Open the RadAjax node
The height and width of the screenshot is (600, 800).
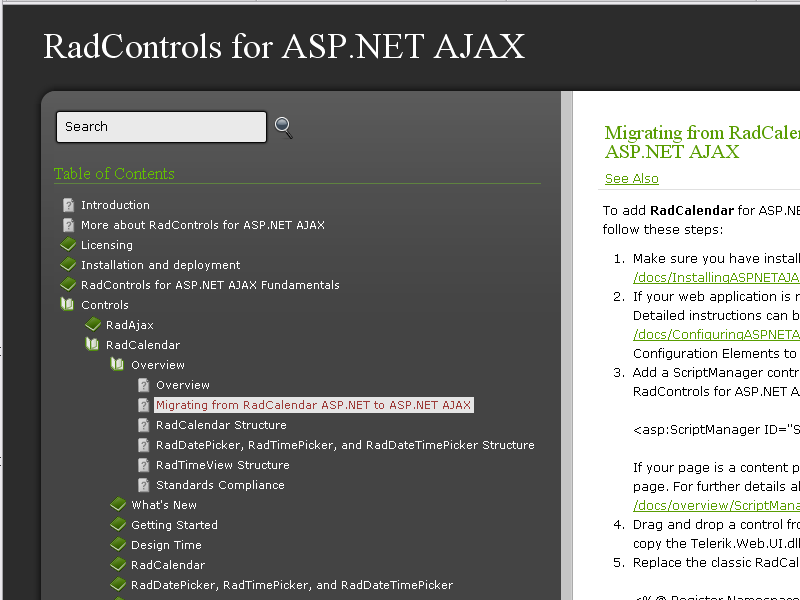[130, 325]
